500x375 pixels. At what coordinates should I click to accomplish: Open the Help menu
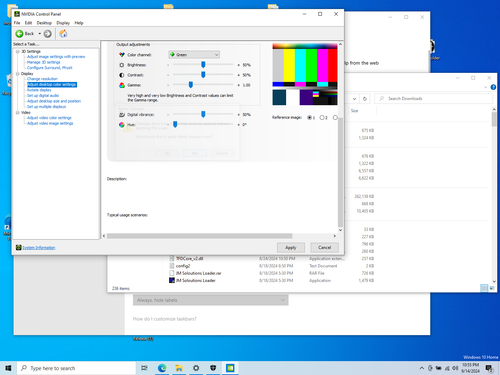pos(79,23)
